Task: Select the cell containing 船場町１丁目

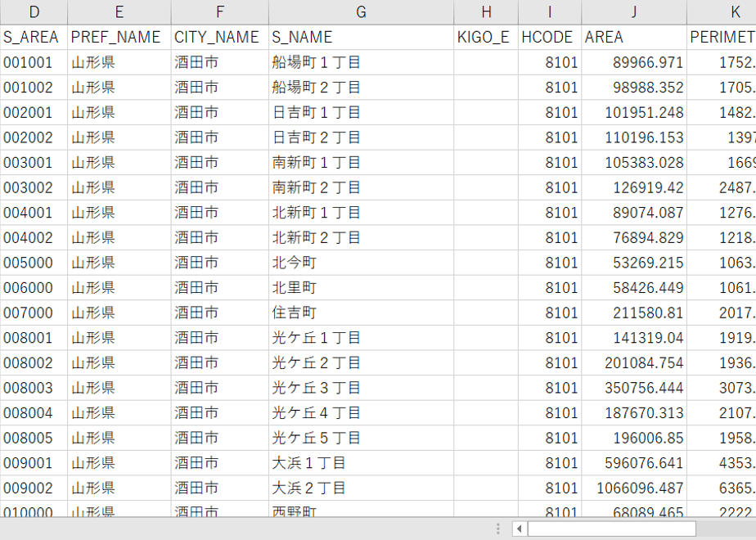Action: [x=361, y=62]
